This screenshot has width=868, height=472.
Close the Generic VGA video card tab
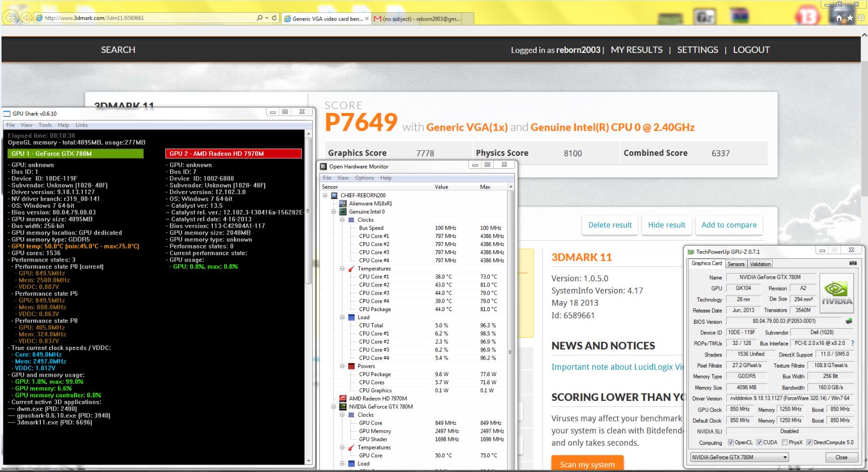click(367, 19)
